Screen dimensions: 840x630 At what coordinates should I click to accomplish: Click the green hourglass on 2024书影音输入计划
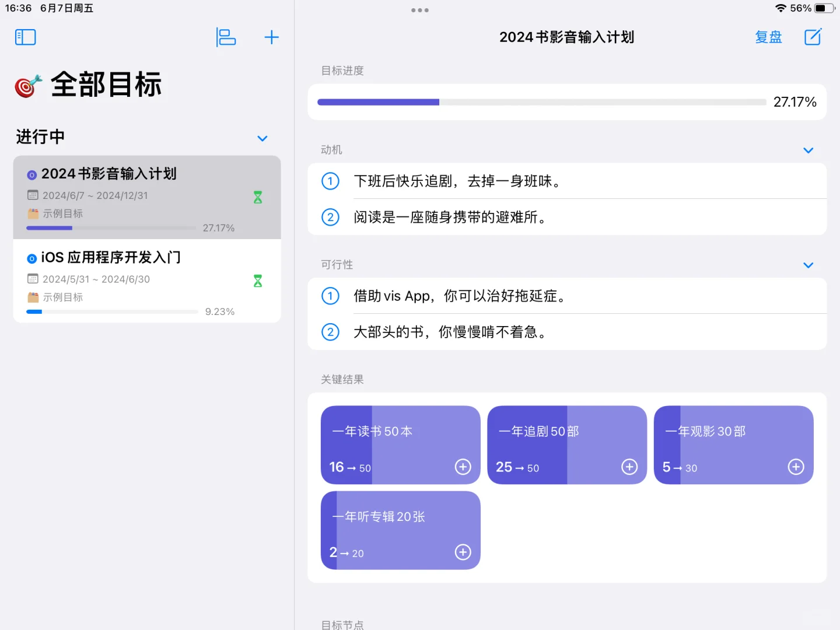pos(257,198)
